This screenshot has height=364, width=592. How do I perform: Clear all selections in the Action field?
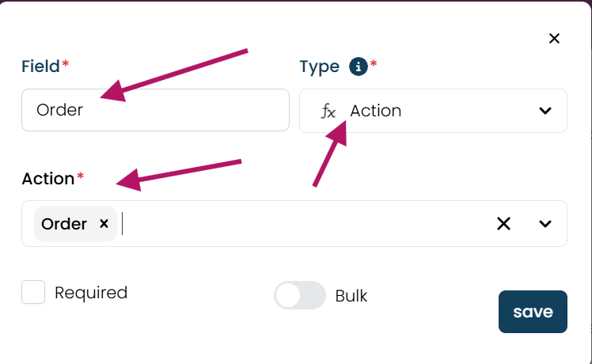(503, 223)
